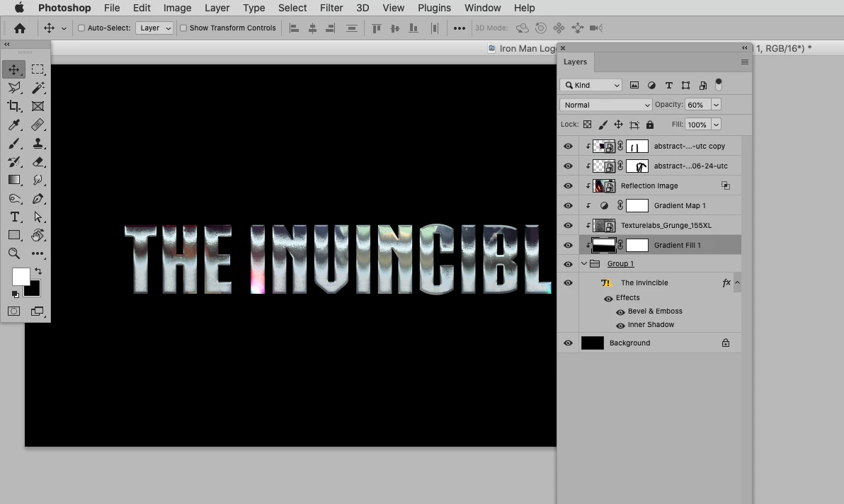The width and height of the screenshot is (844, 504).
Task: Select the Rectangular Marquee tool
Action: (x=38, y=69)
